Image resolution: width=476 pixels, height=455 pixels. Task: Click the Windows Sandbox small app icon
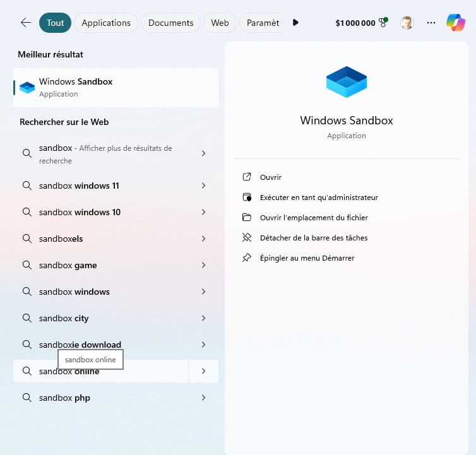27,88
